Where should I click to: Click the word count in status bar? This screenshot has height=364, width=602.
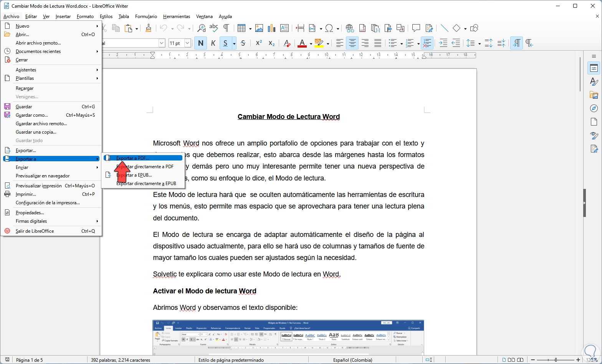pos(121,360)
